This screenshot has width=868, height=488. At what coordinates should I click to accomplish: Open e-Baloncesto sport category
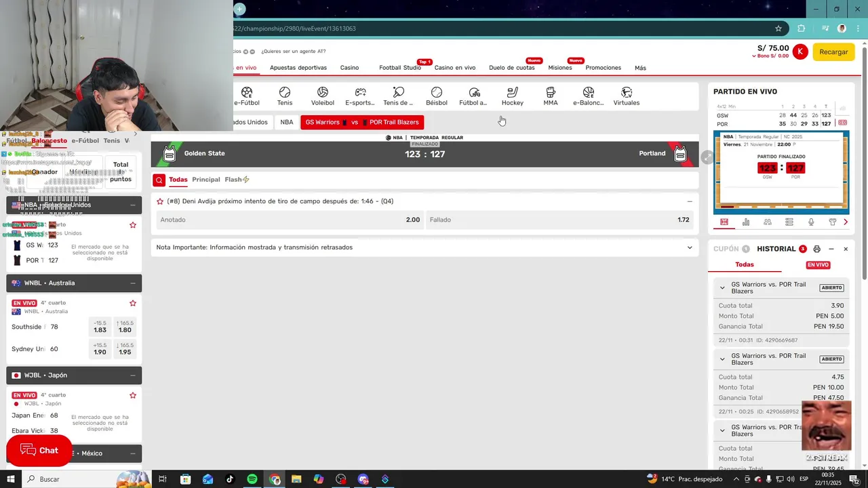pos(589,96)
